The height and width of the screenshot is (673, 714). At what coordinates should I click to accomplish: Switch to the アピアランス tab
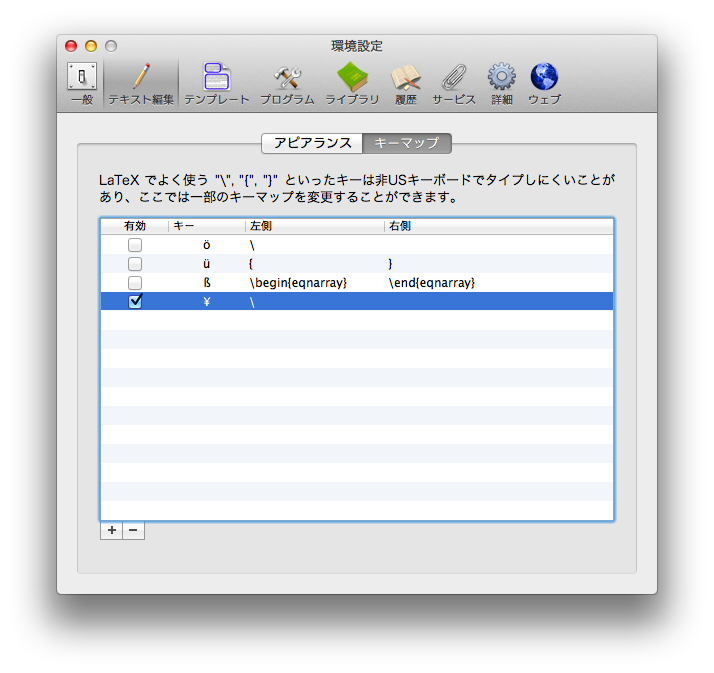coord(312,143)
